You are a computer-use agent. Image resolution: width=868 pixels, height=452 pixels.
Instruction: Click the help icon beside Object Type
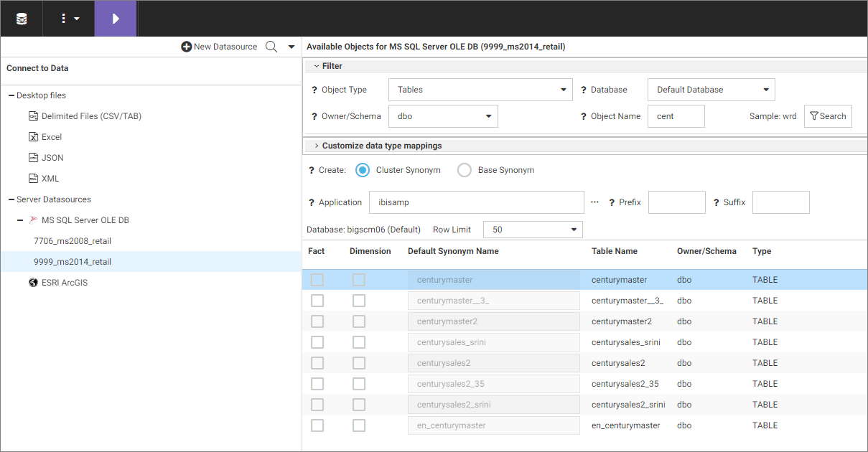pos(314,90)
